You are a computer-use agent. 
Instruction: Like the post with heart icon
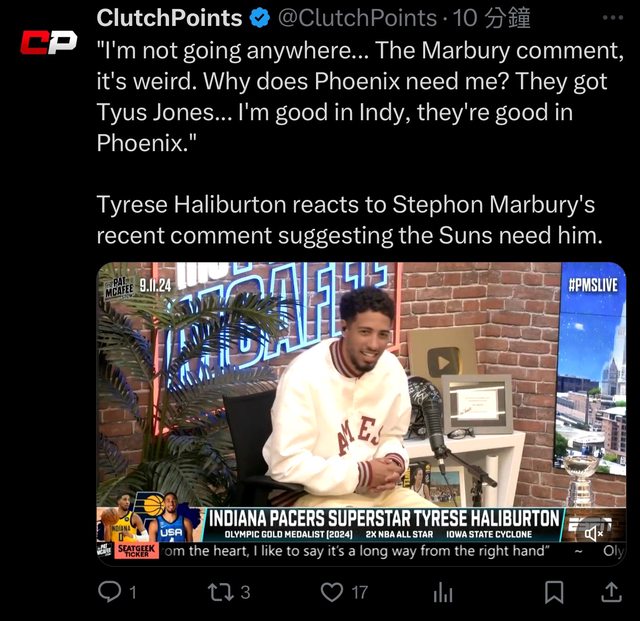pyautogui.click(x=332, y=592)
